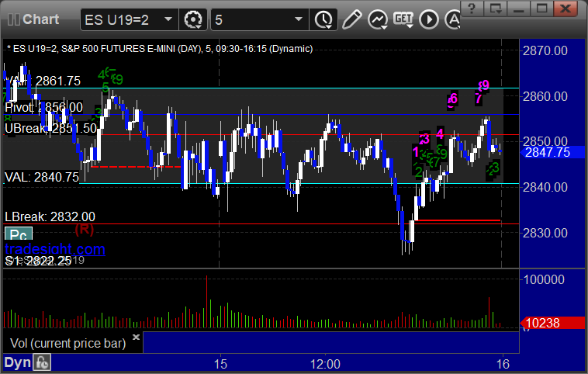Toggle the Pc indicator box
588x374 pixels.
tap(19, 235)
